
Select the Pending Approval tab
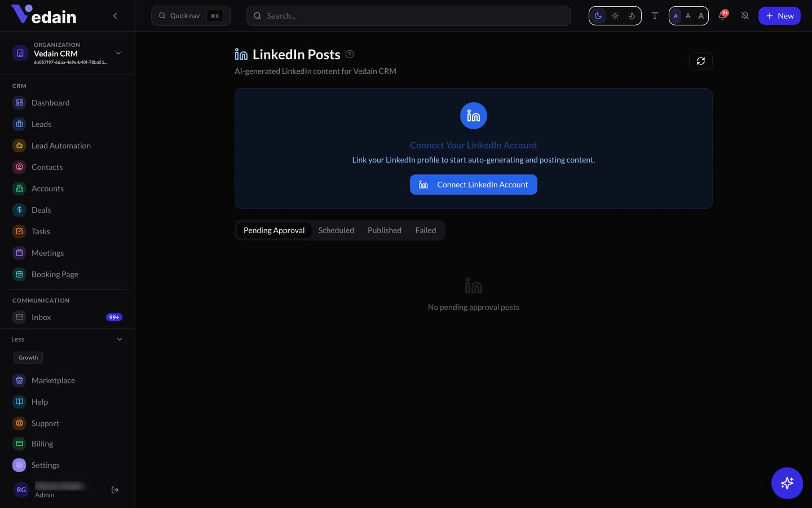tap(274, 230)
